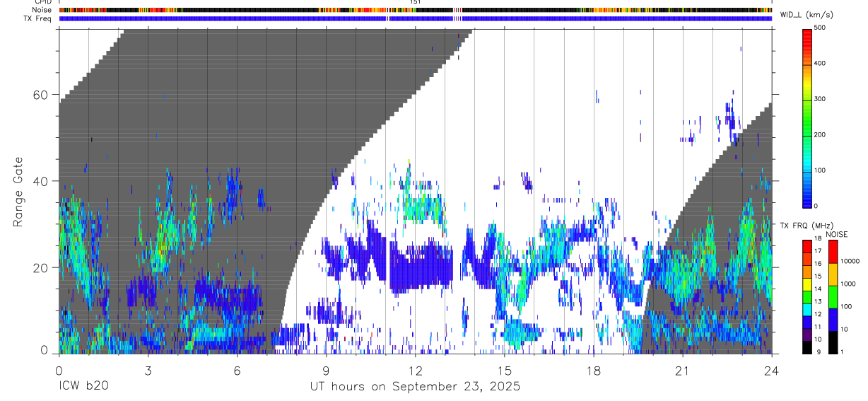
Task: Click the CPID value '151'
Action: (416, 3)
